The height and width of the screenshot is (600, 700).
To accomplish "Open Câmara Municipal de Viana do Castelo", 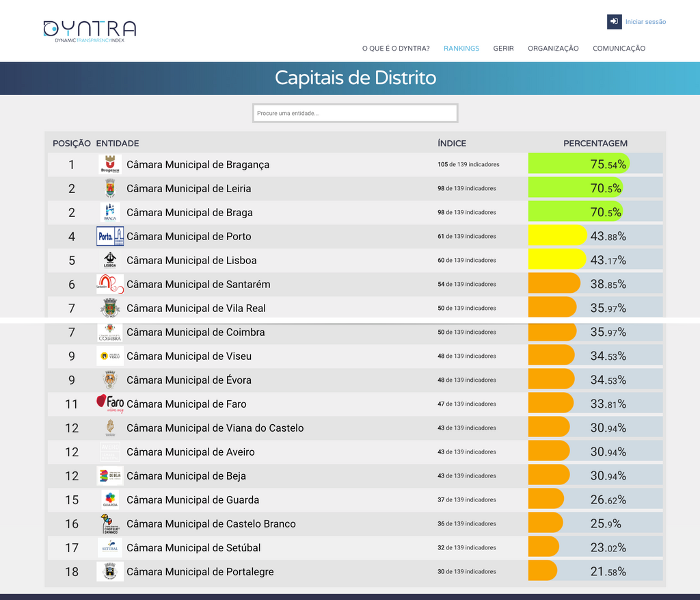I will point(215,428).
